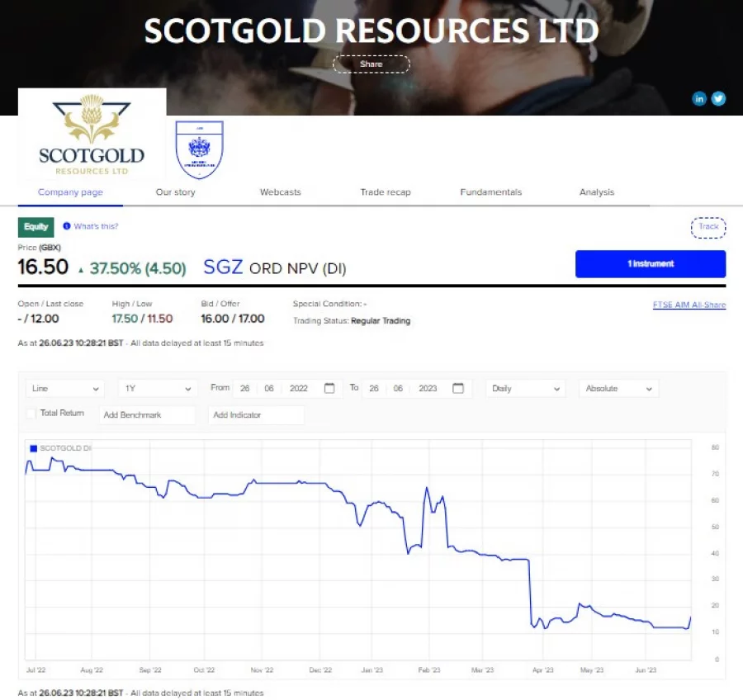Open the Our story tab
This screenshot has height=700, width=743.
coord(175,192)
